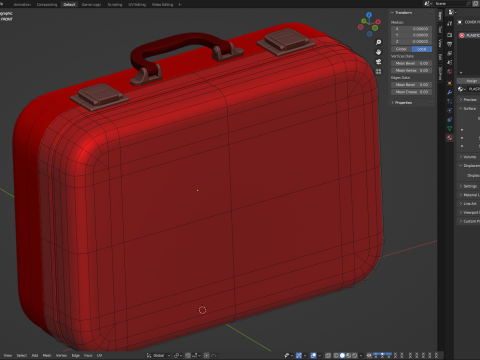The width and height of the screenshot is (480, 360).
Task: Open the Scene properties tab icon
Action: pos(449,62)
